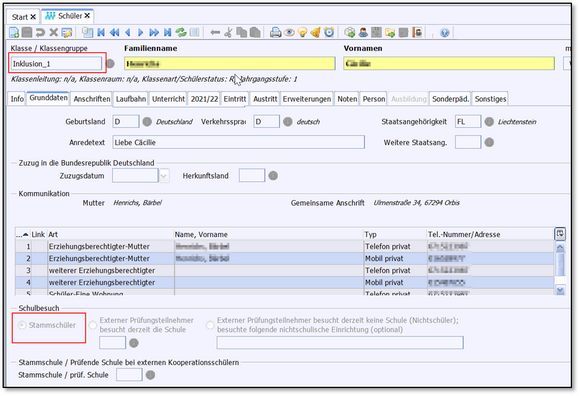Click the column chooser button above table scrollbar

click(560, 234)
